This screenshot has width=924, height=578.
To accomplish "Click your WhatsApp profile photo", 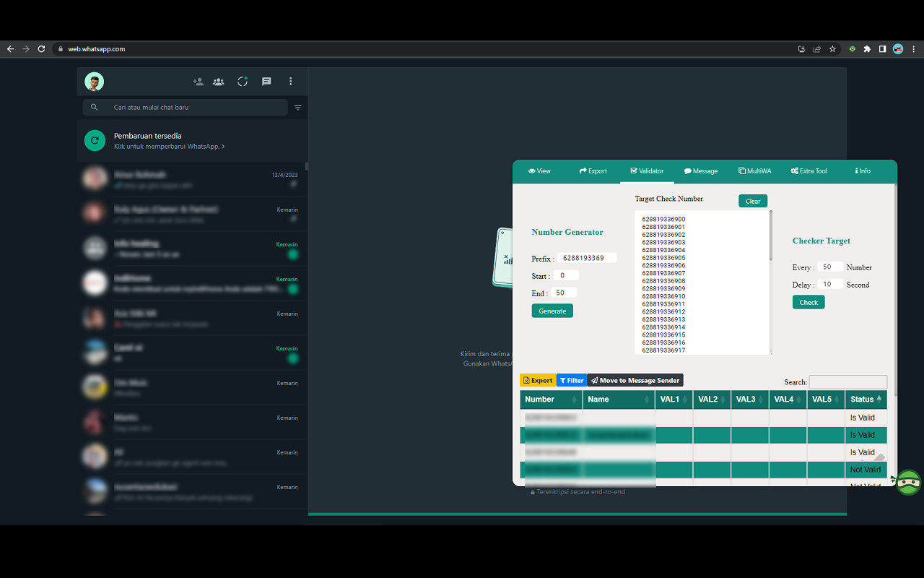I will (x=94, y=82).
